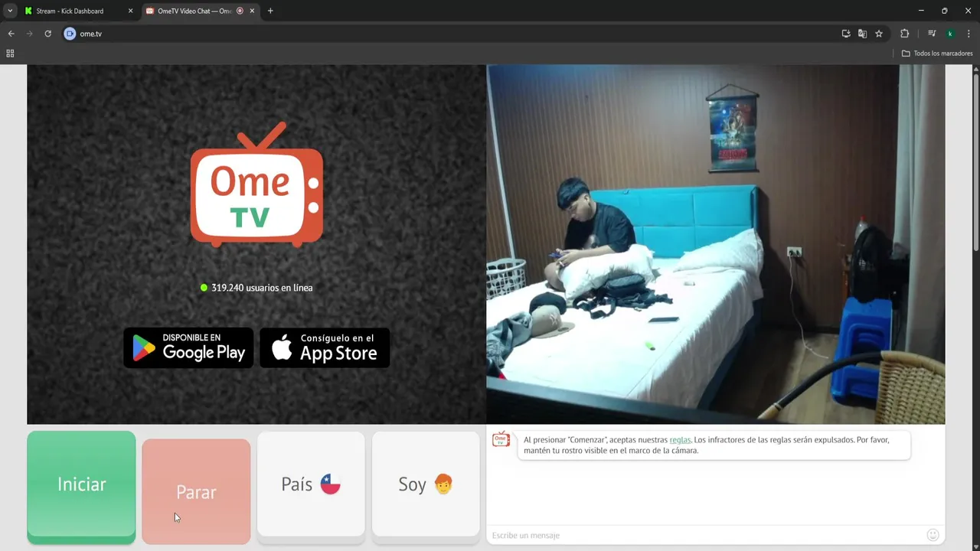The image size is (980, 551).
Task: Open the tab search dropdown arrow
Action: coord(10,11)
